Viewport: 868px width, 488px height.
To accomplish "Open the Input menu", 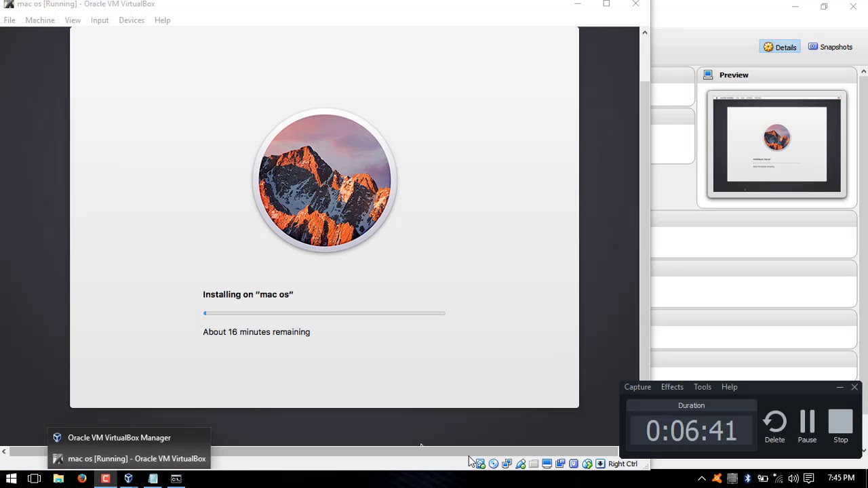I will (x=100, y=20).
